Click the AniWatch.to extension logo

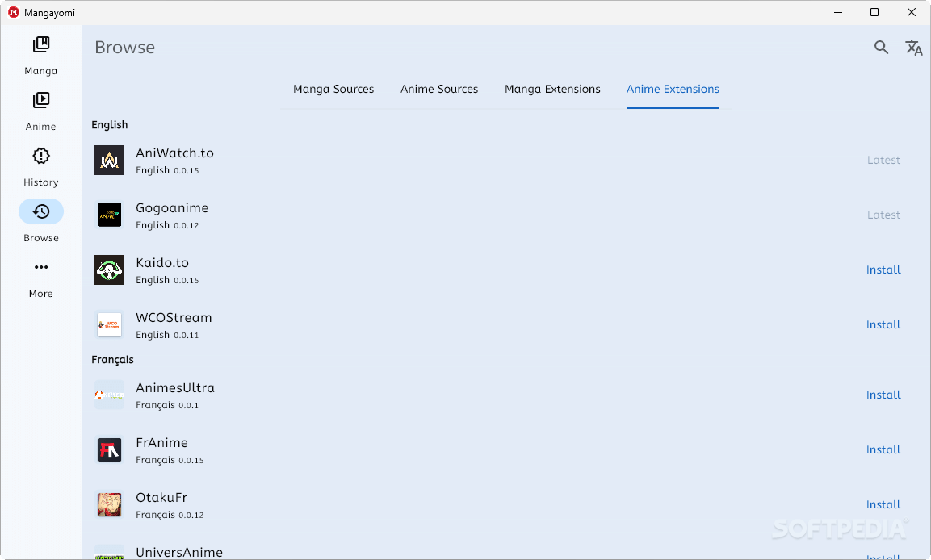tap(109, 160)
